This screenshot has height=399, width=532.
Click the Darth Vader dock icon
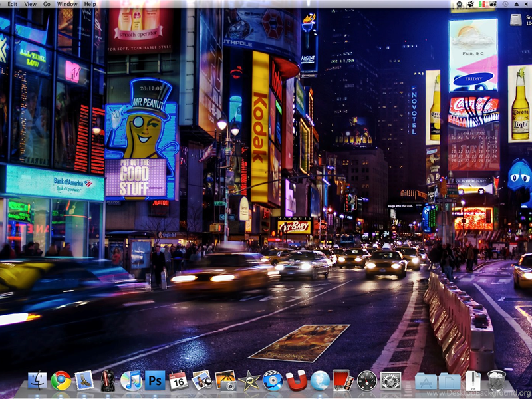[108, 380]
